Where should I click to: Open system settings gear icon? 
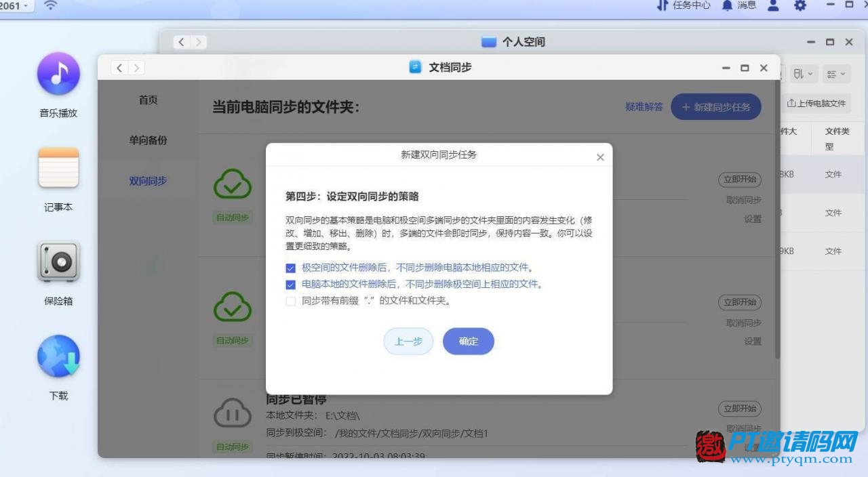800,5
